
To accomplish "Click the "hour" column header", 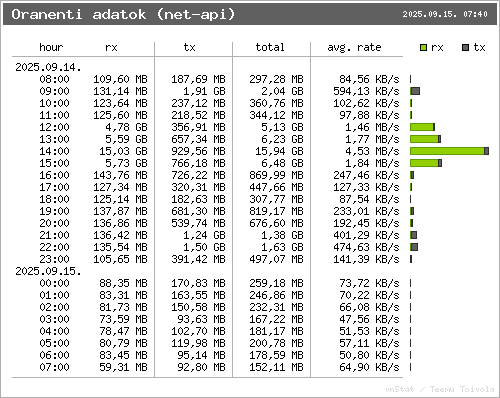I will (51, 47).
